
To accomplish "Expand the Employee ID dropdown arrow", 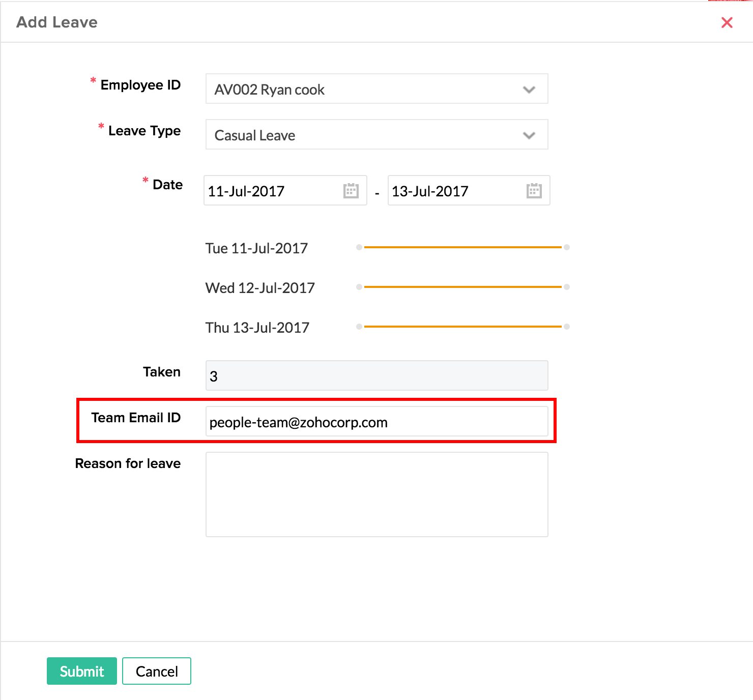I will [529, 90].
